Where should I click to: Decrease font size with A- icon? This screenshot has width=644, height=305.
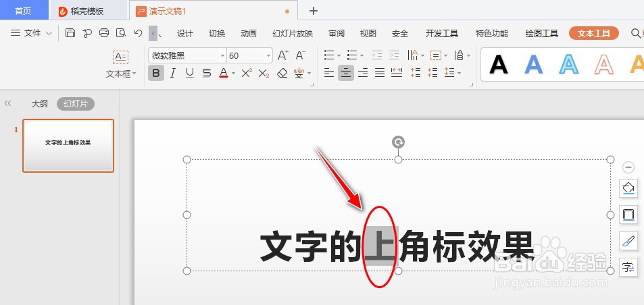click(300, 55)
